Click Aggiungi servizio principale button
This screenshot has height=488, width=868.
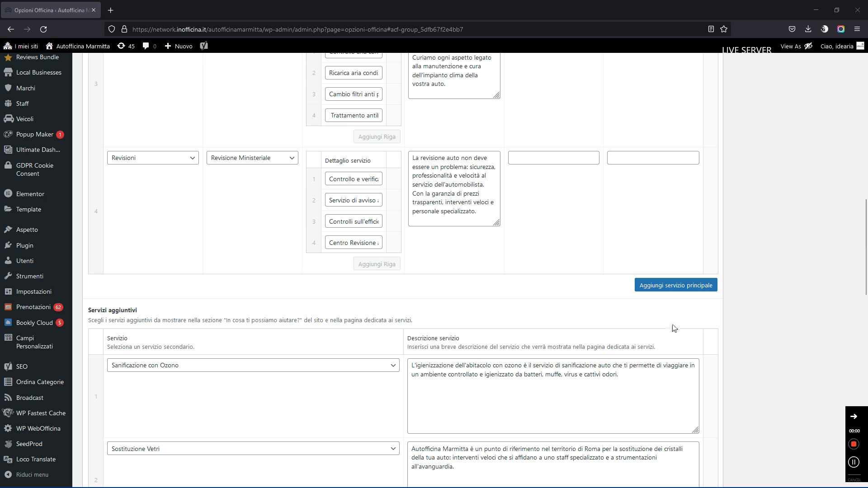click(x=677, y=285)
